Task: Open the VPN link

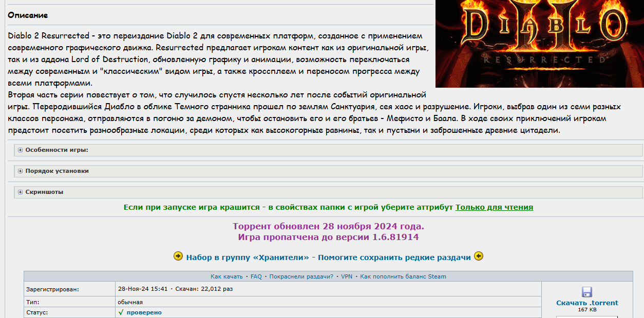Action: click(347, 276)
